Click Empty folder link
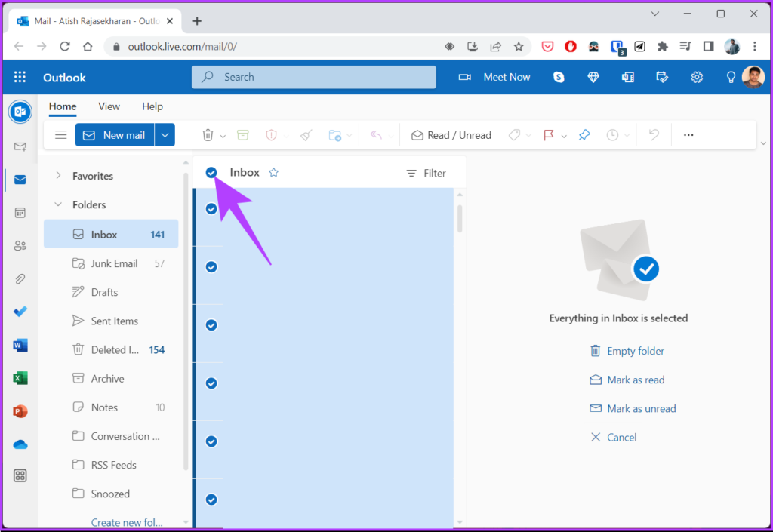The width and height of the screenshot is (773, 532). click(627, 351)
